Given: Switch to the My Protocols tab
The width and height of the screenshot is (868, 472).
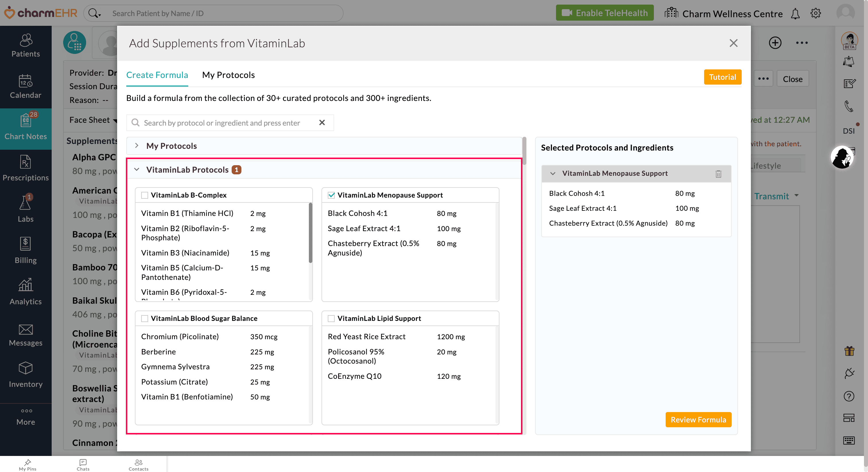Looking at the screenshot, I should tap(228, 75).
